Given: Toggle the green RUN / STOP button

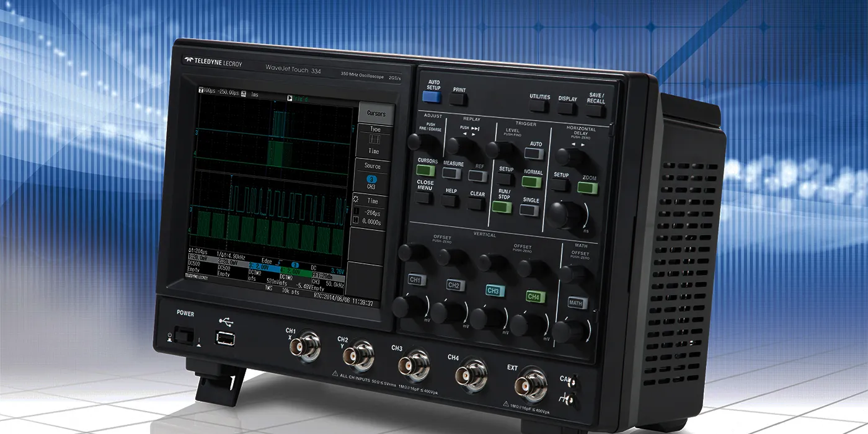Looking at the screenshot, I should (502, 206).
